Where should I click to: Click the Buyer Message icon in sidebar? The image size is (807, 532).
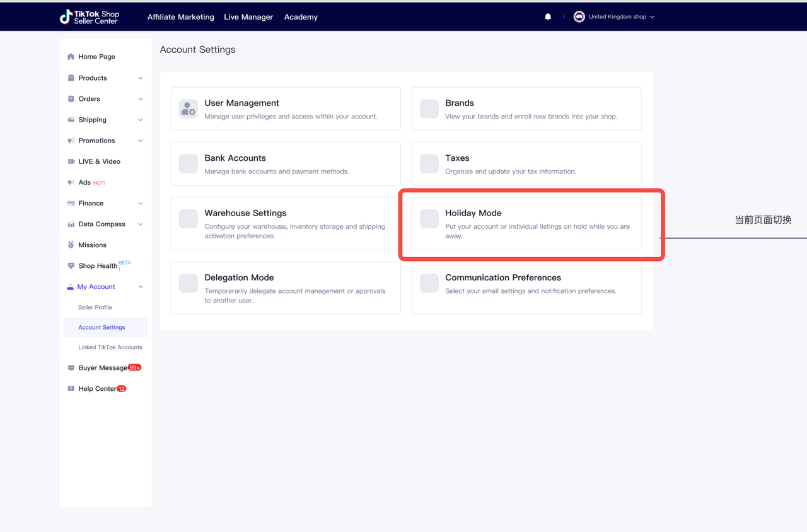click(x=71, y=368)
